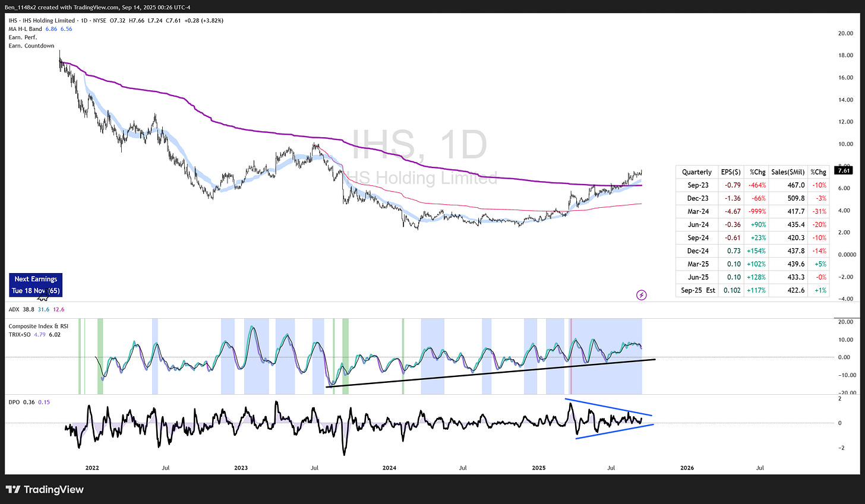Click the 2022 label on time axis
865x504 pixels.
coord(92,468)
